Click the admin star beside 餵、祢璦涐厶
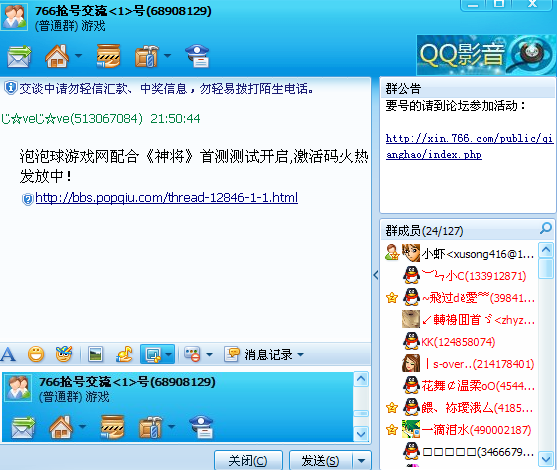Viewport: 557px width, 470px height. 392,408
